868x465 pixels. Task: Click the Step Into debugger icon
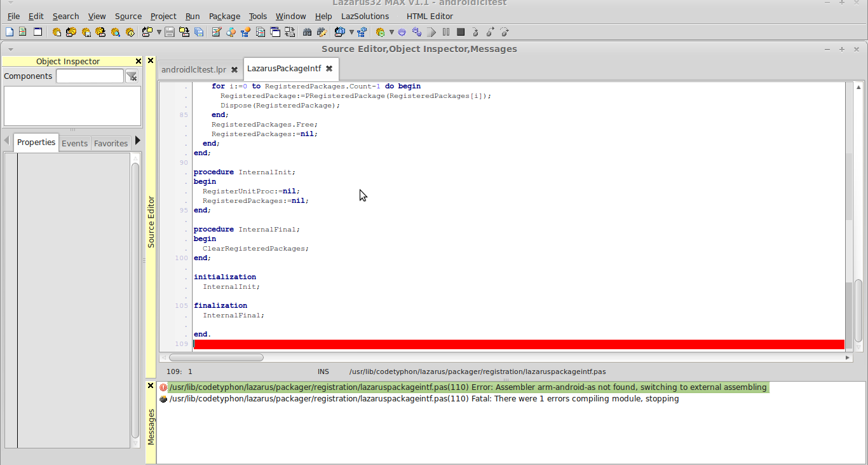(x=475, y=32)
